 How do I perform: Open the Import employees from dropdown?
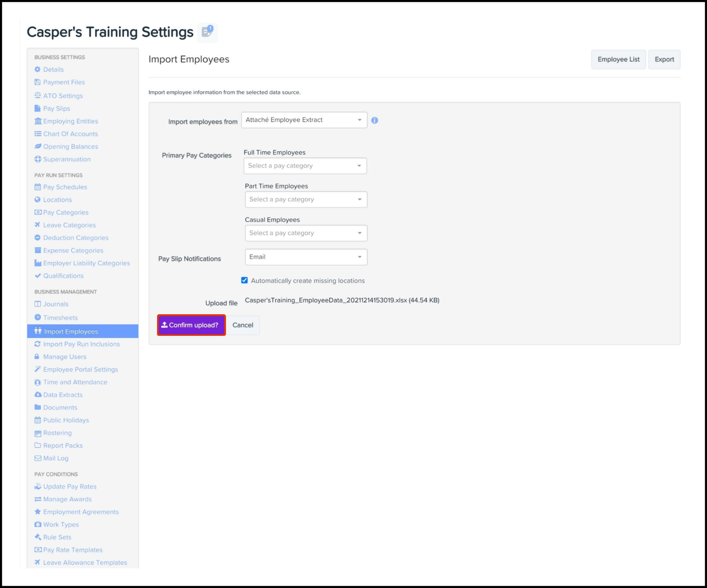304,120
